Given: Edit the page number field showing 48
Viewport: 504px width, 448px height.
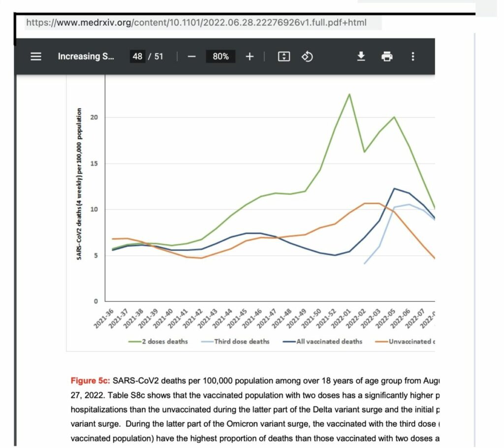Looking at the screenshot, I should [x=137, y=57].
